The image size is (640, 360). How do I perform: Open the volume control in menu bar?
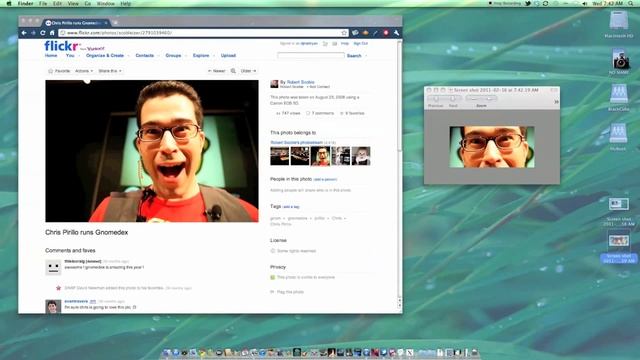click(584, 3)
